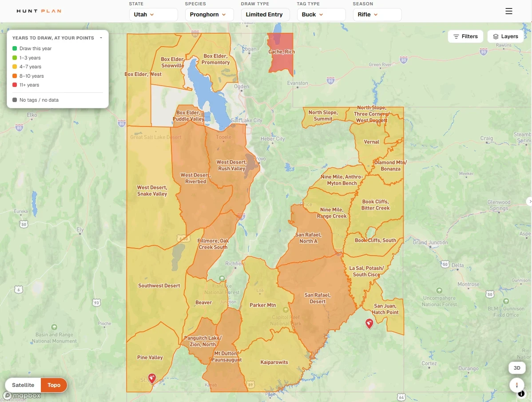This screenshot has width=532, height=402.
Task: Select the Fillmore, Oak Creek South unit
Action: point(213,244)
